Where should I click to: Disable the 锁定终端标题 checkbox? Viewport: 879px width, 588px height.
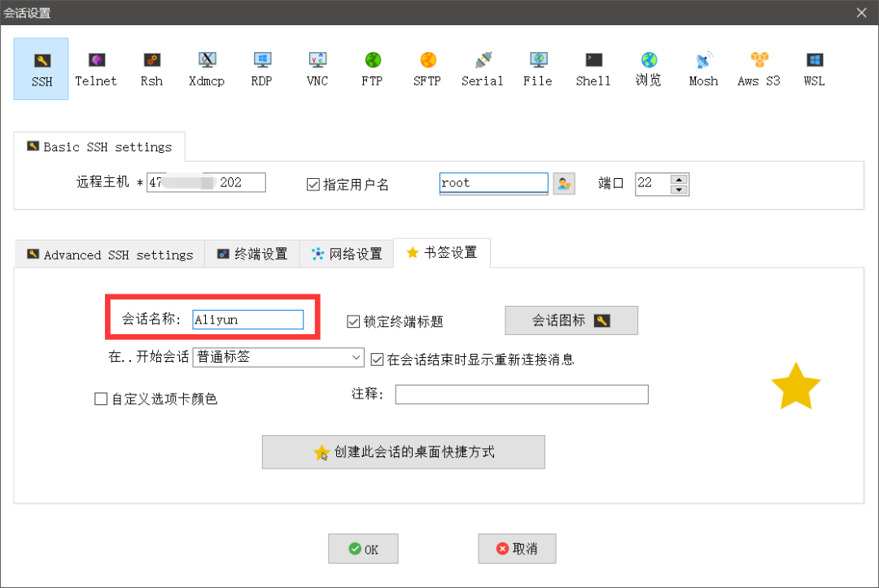pyautogui.click(x=354, y=320)
